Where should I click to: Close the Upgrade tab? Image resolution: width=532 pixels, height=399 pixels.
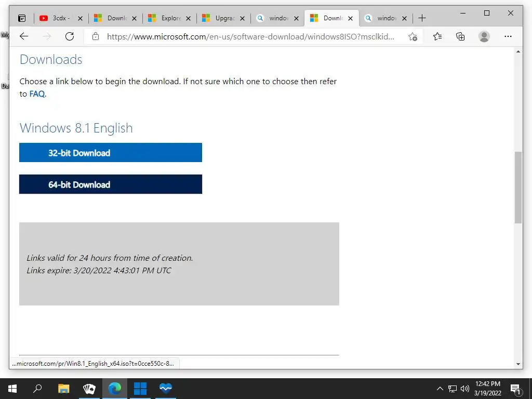[x=242, y=18]
